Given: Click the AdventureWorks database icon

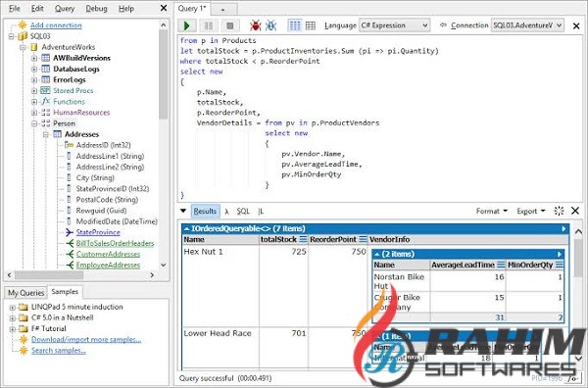Looking at the screenshot, I should (34, 47).
